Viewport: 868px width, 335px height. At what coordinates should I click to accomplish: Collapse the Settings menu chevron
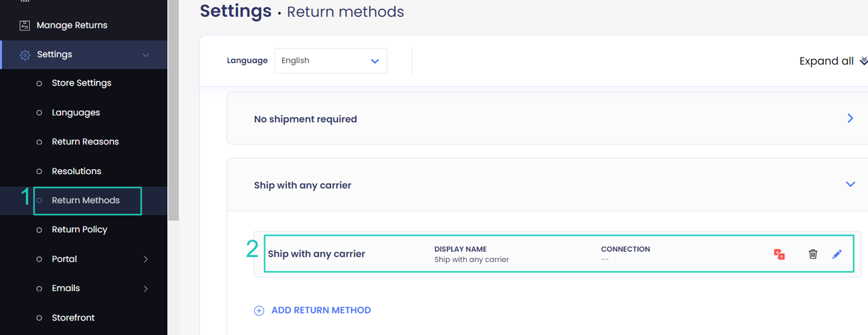click(146, 55)
